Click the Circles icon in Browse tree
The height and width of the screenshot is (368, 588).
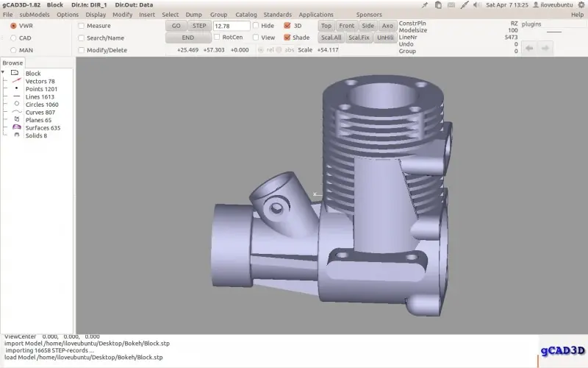pyautogui.click(x=16, y=104)
